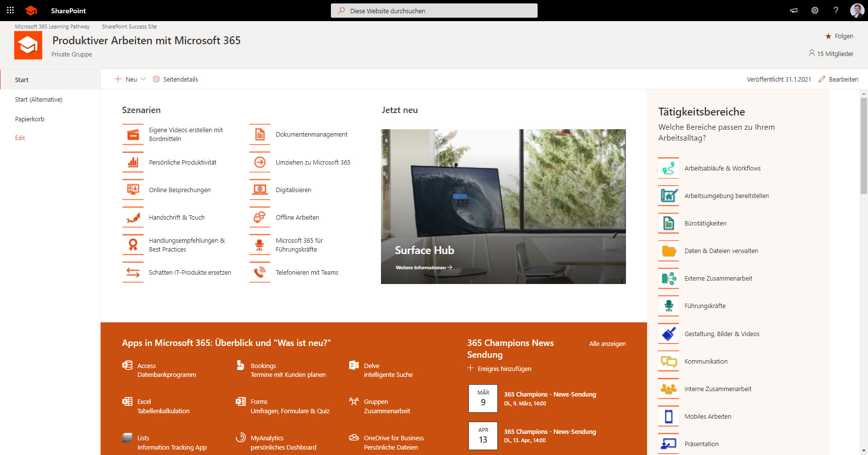The image size is (868, 455).
Task: Click the Telefonieren mit Teams phone icon
Action: tap(260, 272)
